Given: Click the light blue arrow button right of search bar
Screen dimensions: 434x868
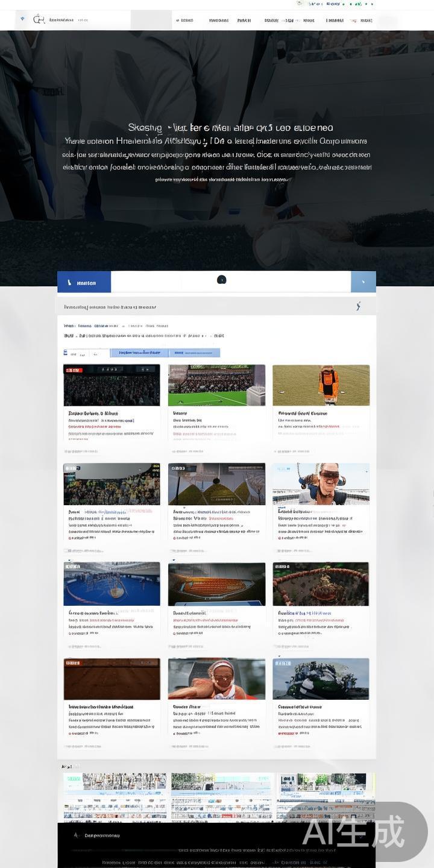Looking at the screenshot, I should 363,281.
